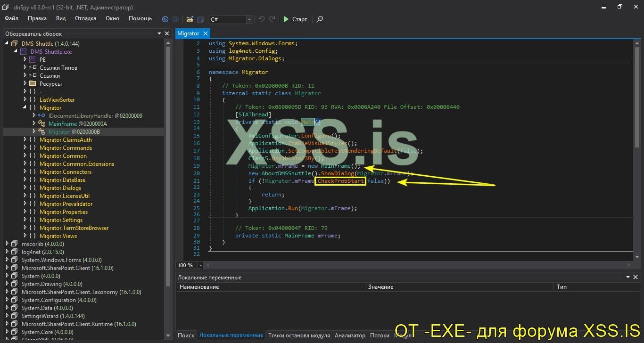Screen dimensions: 644x343
Task: Click the Тип column header
Action: [x=596, y=286]
